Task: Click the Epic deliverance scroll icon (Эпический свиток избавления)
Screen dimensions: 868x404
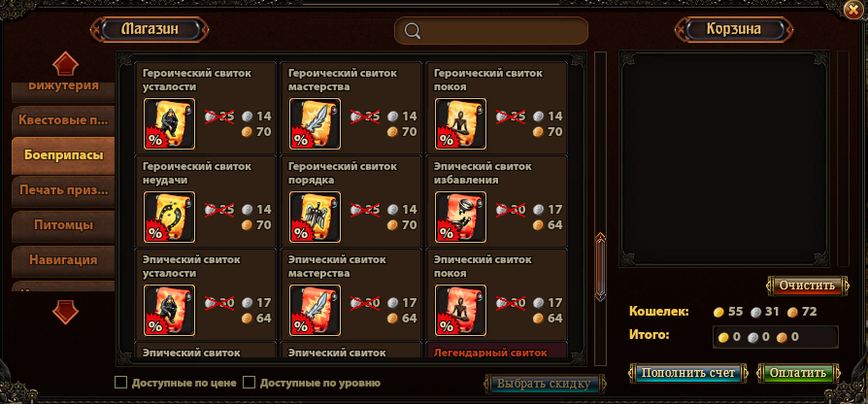Action: pyautogui.click(x=460, y=217)
